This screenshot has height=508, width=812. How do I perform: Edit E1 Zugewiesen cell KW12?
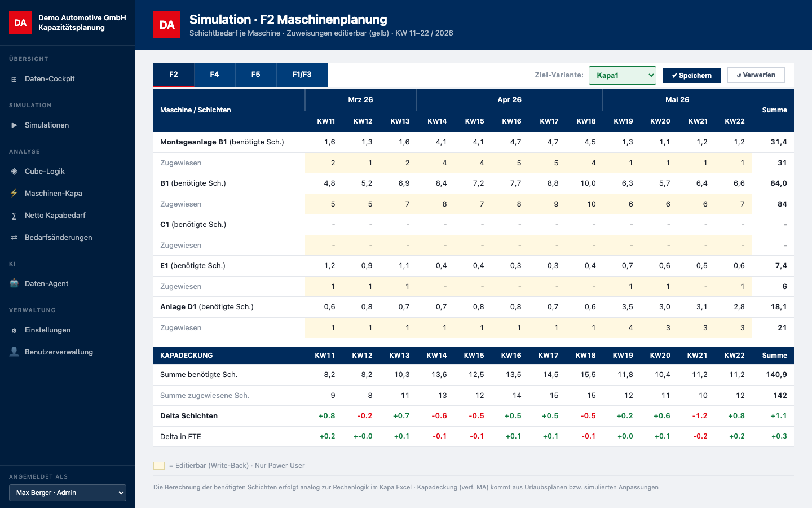point(361,286)
